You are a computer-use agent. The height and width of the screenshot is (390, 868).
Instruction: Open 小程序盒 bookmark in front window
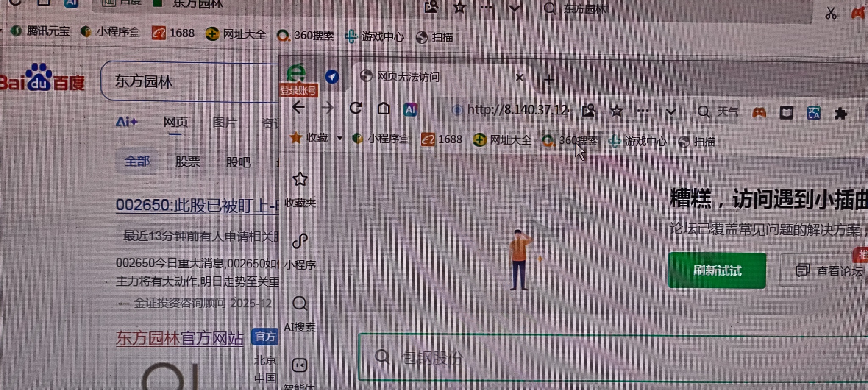click(x=381, y=139)
